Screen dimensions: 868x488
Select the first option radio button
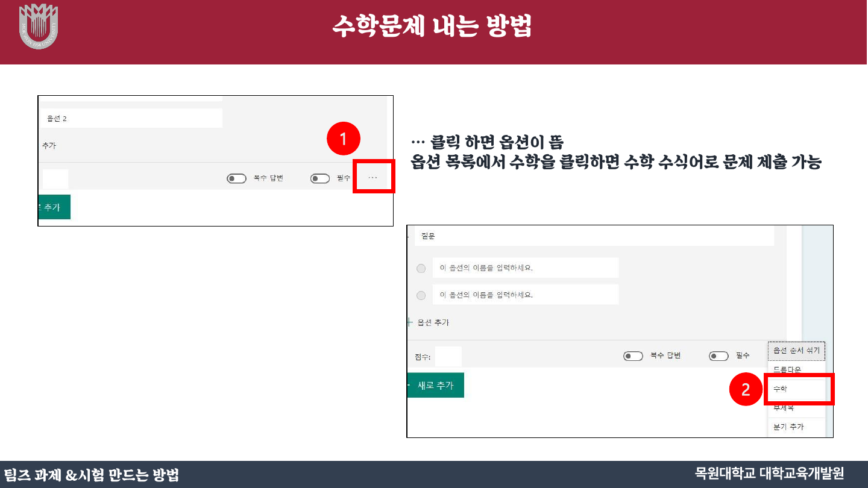coord(421,269)
